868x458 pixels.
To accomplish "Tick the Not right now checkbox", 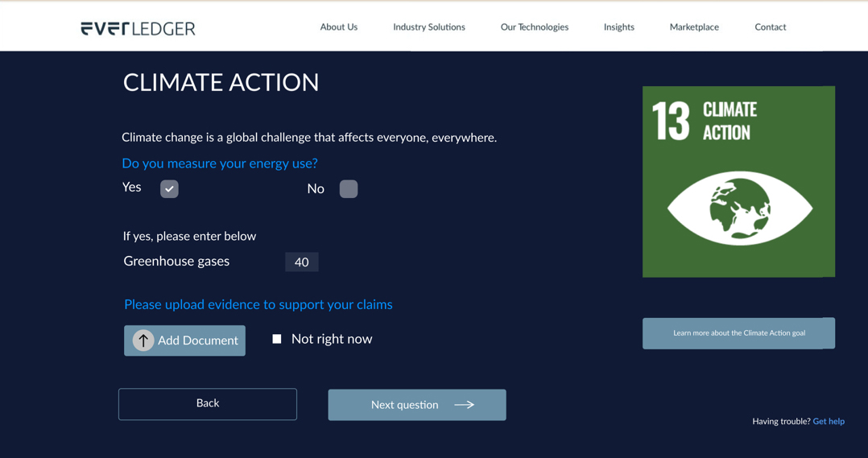I will [277, 339].
